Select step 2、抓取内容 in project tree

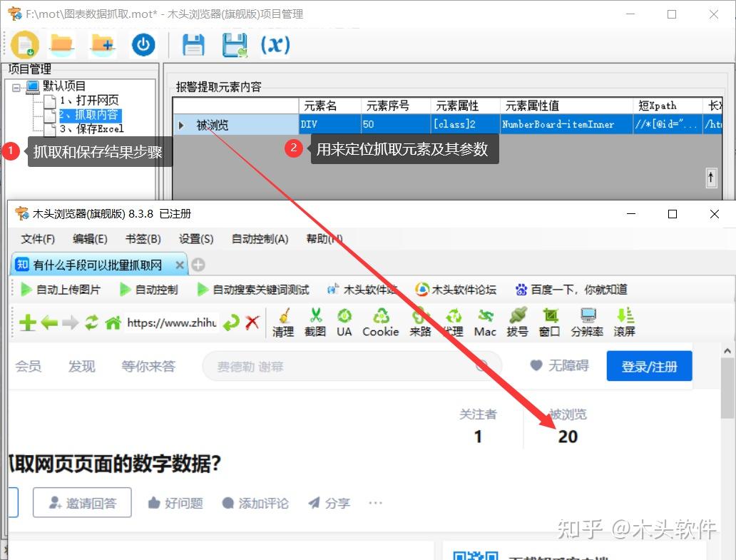point(89,115)
